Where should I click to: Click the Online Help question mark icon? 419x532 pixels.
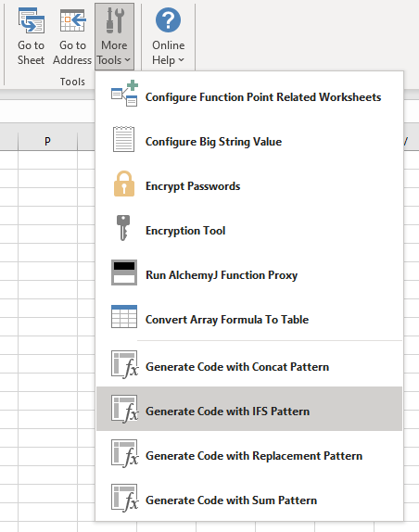tap(168, 20)
